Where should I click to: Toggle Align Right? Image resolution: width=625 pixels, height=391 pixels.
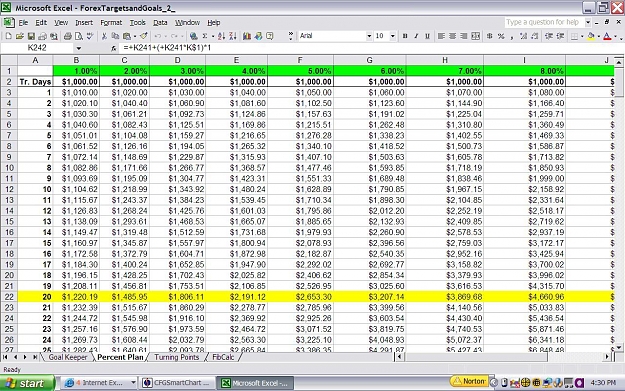464,36
